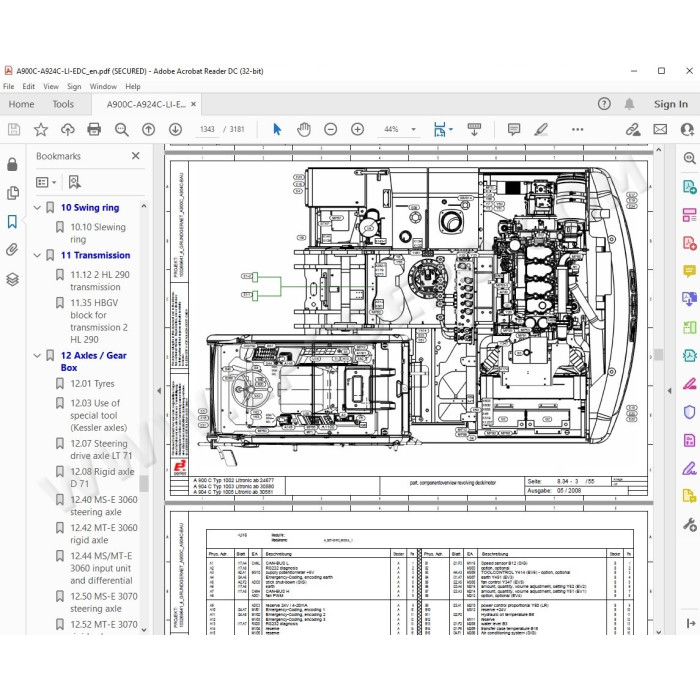Click the share link icon
Viewport: 700px width, 700px height.
pos(633,129)
